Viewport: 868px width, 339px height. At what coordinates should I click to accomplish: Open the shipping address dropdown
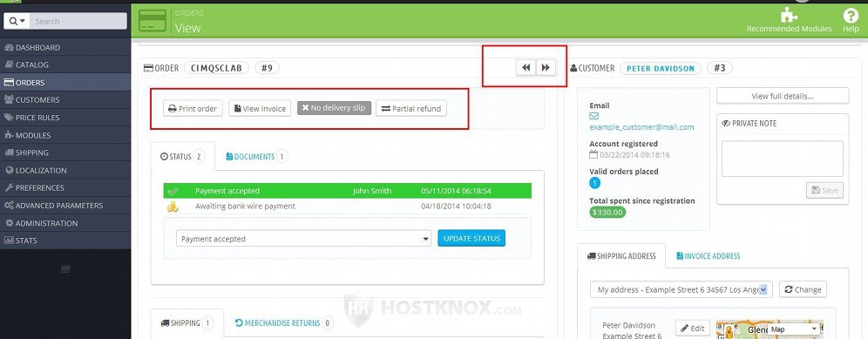point(681,289)
